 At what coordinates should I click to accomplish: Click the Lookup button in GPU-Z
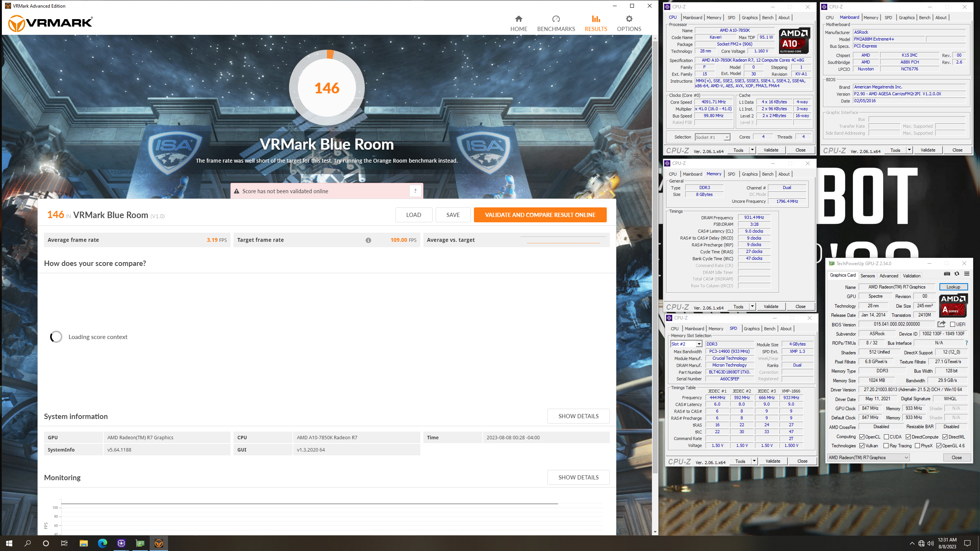coord(953,287)
